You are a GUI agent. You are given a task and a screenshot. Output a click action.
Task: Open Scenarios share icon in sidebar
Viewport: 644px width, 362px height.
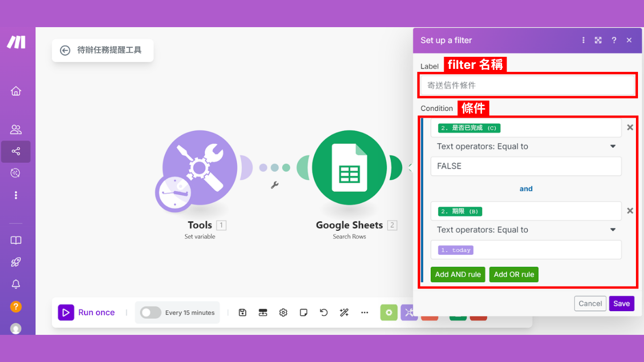click(x=16, y=151)
